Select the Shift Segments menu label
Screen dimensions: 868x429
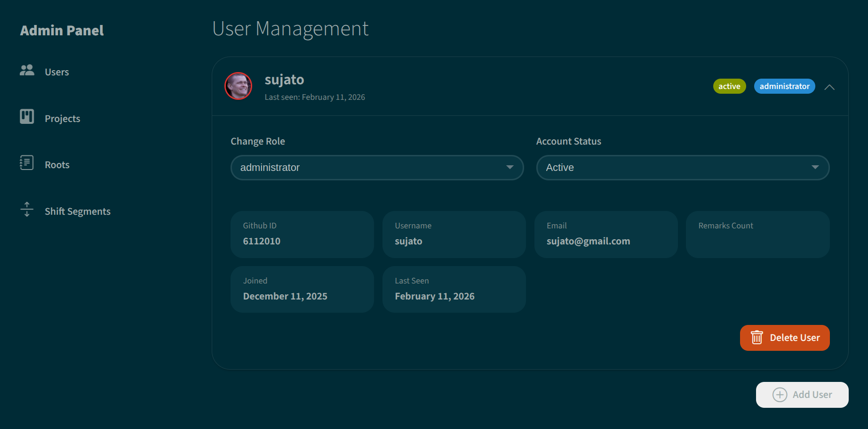(78, 211)
